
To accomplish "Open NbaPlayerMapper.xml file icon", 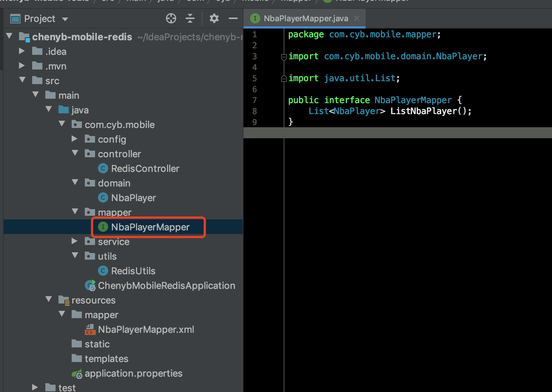I will [90, 329].
